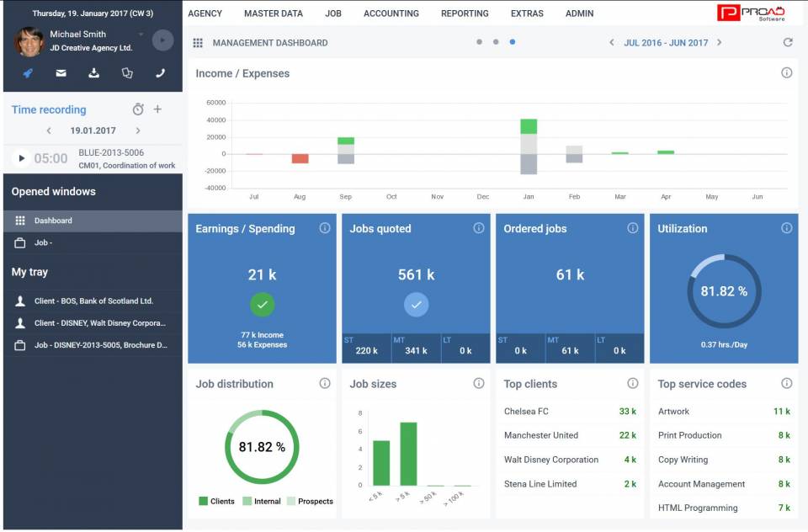Open the phone call icon
The height and width of the screenshot is (532, 808).
tap(160, 73)
